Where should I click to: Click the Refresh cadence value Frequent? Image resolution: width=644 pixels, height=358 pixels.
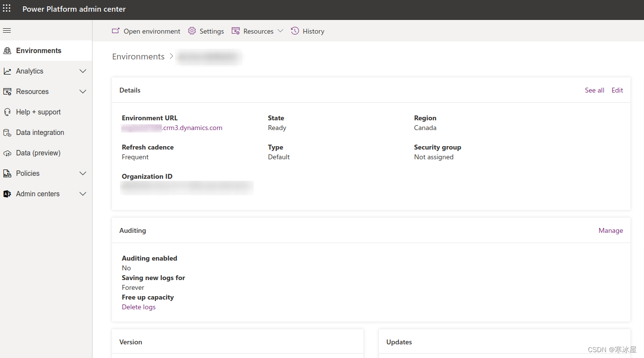[135, 157]
